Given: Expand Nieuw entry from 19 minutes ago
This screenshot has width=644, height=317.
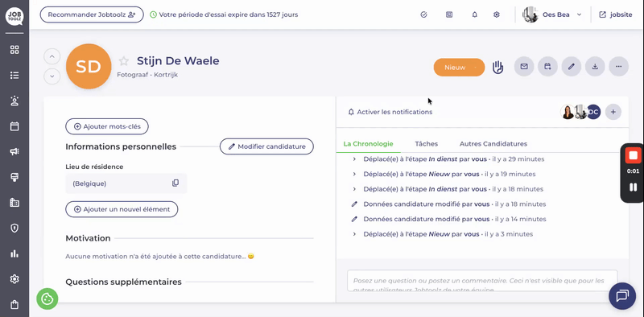Looking at the screenshot, I should 354,174.
